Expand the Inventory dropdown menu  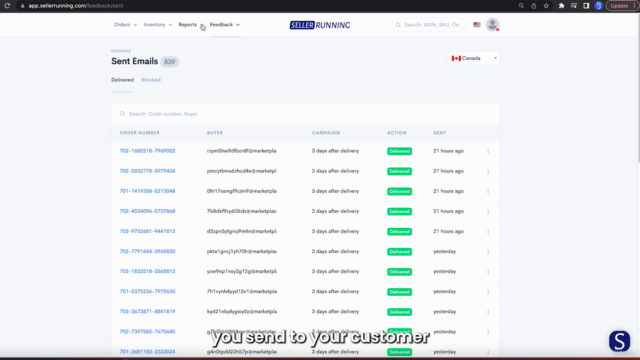[x=158, y=24]
